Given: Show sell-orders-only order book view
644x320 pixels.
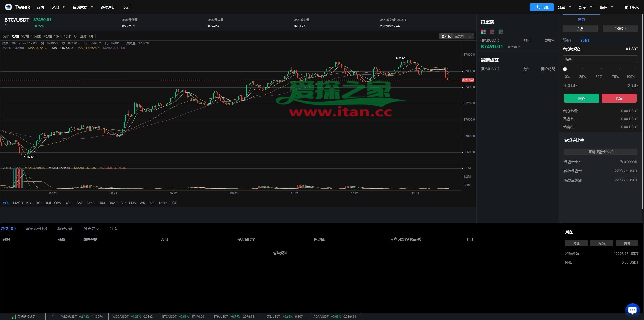Looking at the screenshot, I should (492, 32).
